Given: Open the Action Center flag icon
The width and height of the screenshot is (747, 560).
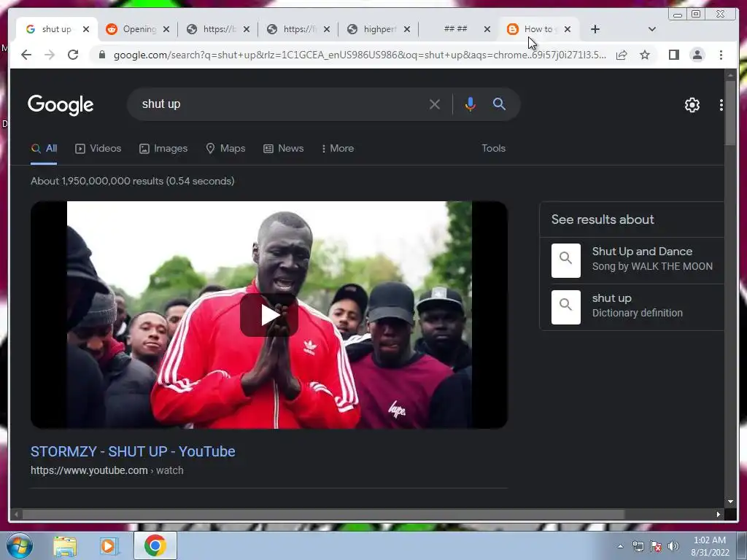Looking at the screenshot, I should [656, 546].
